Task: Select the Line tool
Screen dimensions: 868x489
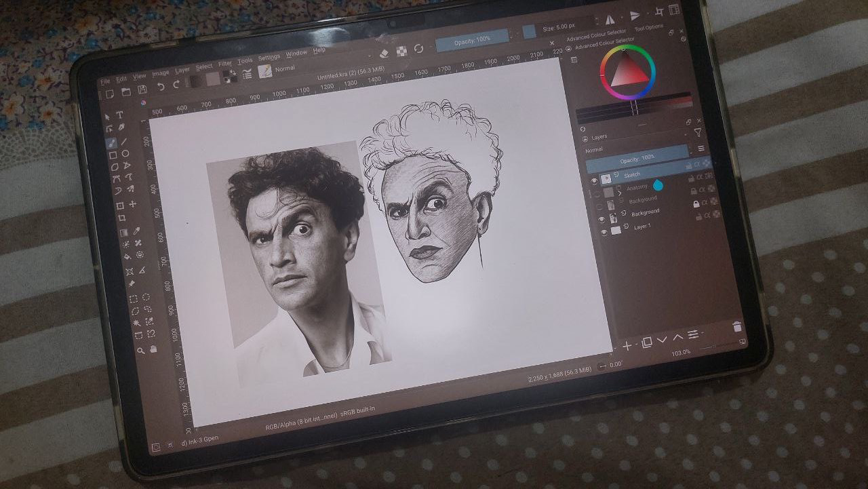Action: click(x=123, y=142)
